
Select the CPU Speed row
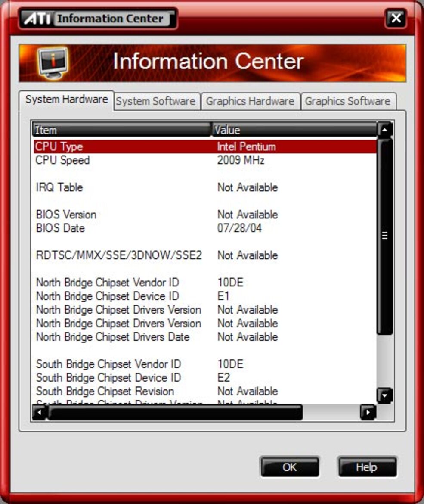click(205, 160)
